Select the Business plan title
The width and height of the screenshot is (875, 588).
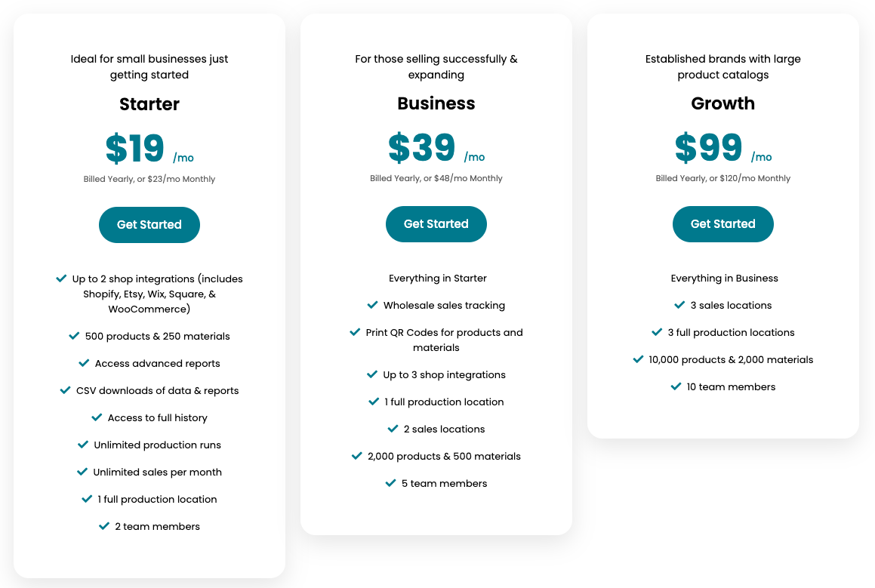pyautogui.click(x=436, y=103)
